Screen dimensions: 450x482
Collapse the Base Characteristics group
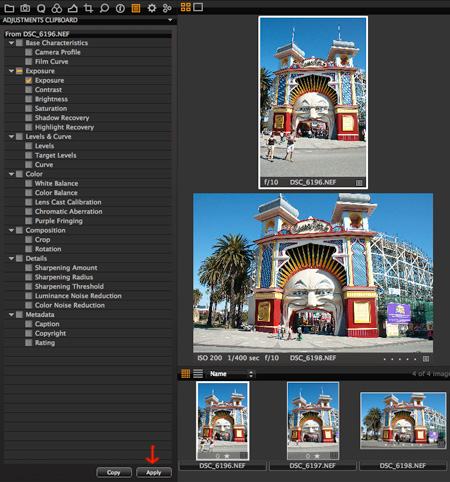coord(11,43)
